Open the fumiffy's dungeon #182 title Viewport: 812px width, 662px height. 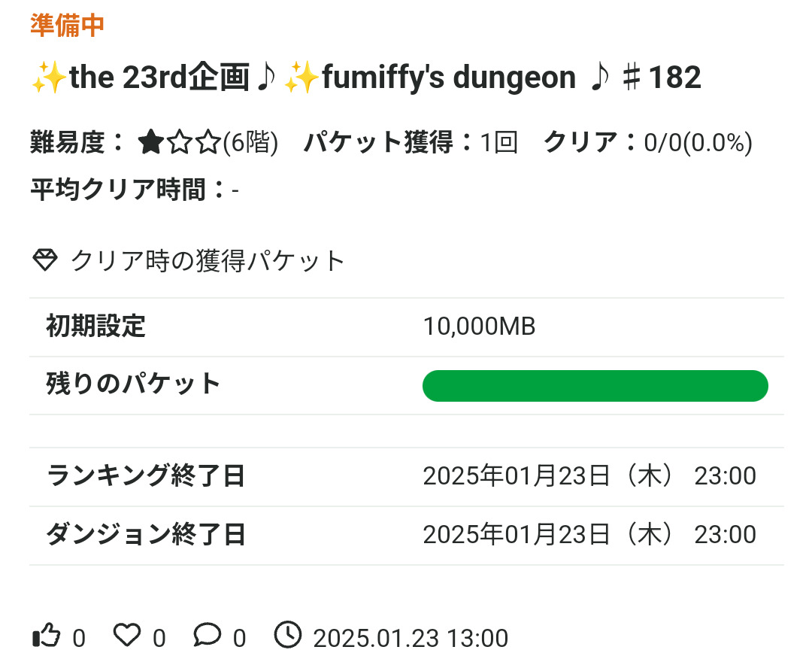coord(366,77)
